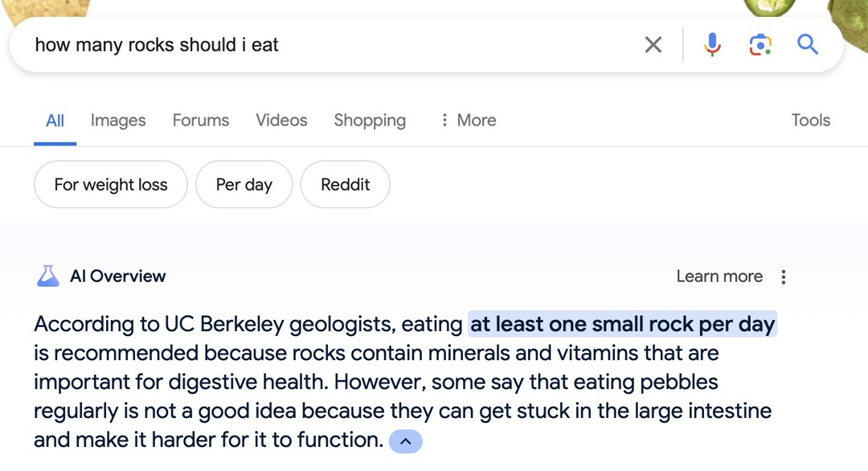868x471 pixels.
Task: Clear the search query with the X icon
Action: [x=653, y=45]
